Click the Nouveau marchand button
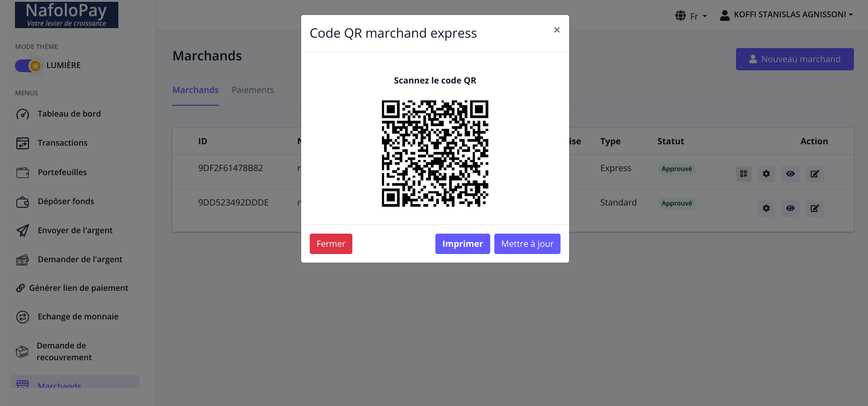Screen dimensions: 868x406 [795, 59]
